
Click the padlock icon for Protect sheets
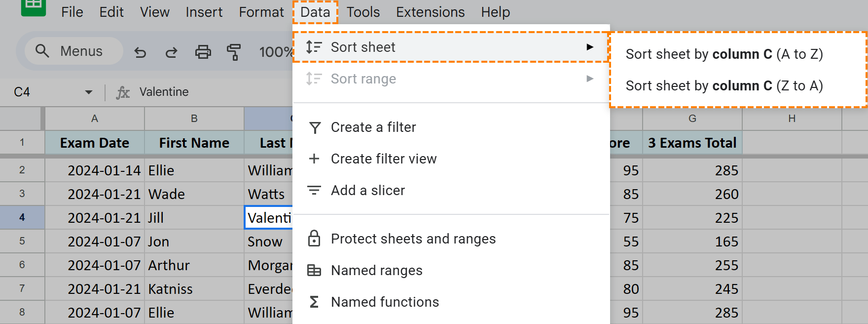314,238
